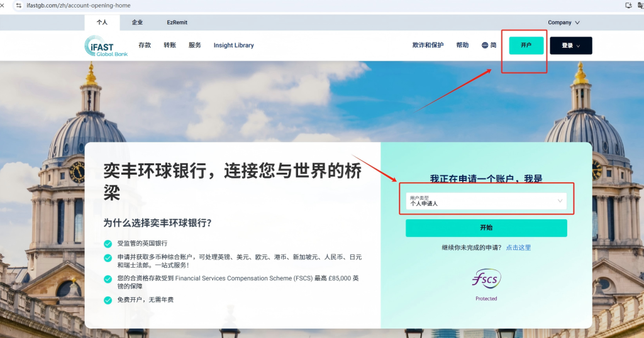Screen dimensions: 644x338
Task: Click the heading 奕丰环球银行，连接您与世界的桥梁
Action: 233,181
